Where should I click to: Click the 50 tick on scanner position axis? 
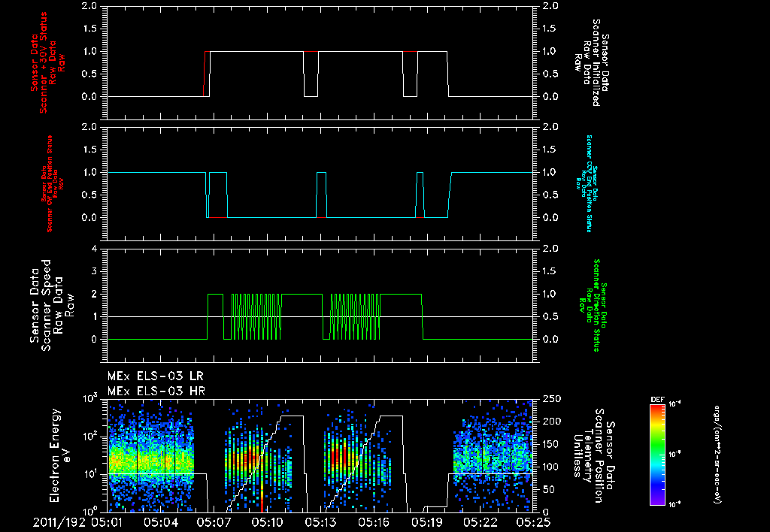(x=547, y=489)
